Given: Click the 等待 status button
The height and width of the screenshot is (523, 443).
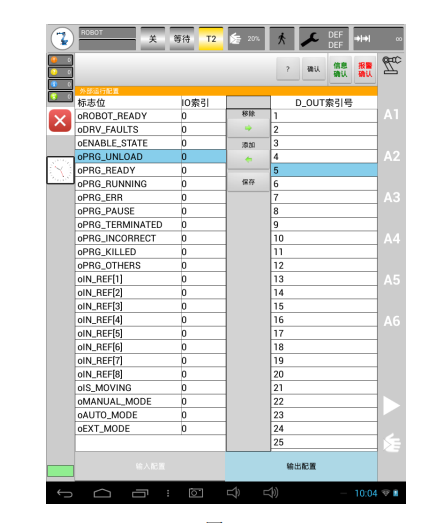Looking at the screenshot, I should pyautogui.click(x=182, y=39).
